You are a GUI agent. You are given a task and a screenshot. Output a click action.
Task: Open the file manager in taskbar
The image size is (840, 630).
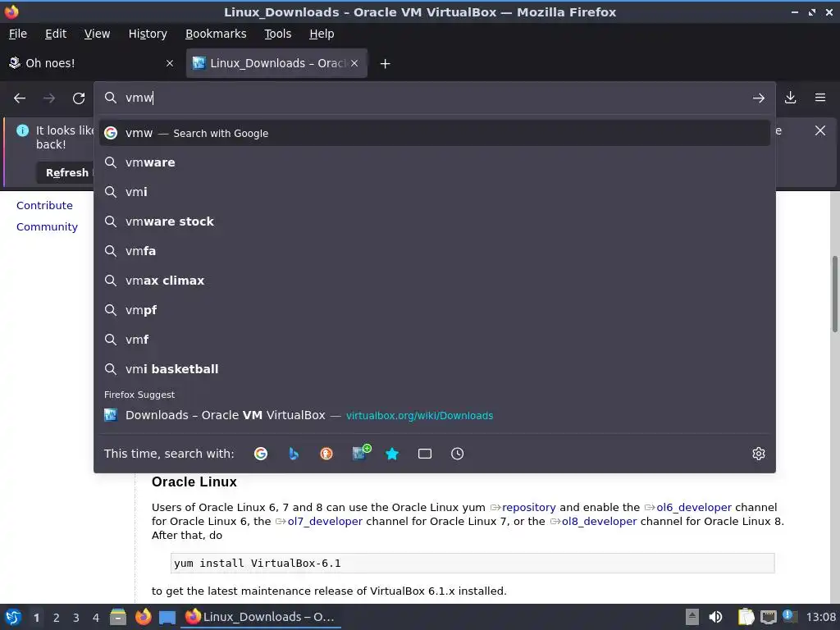coord(118,617)
